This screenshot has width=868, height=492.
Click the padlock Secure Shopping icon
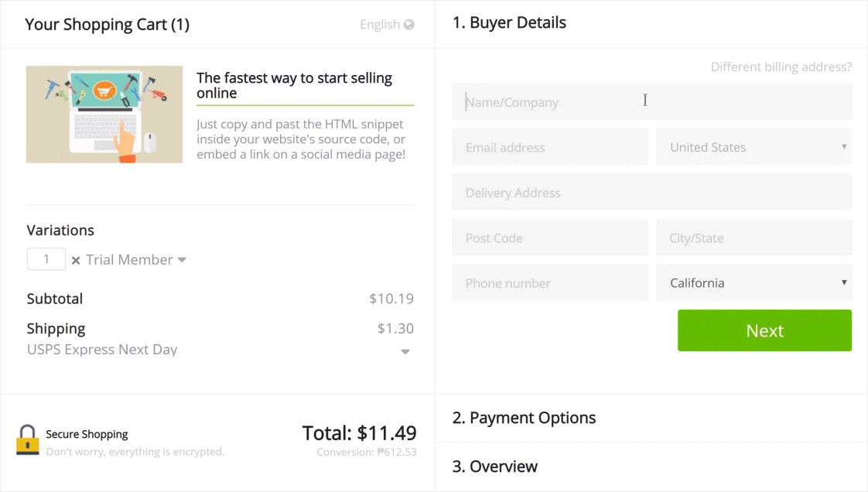[28, 439]
